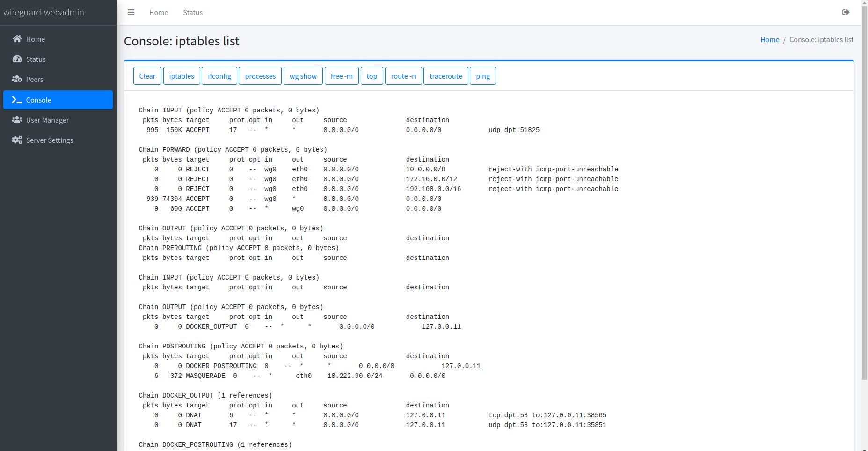Click the Server Settings gears icon
The width and height of the screenshot is (868, 451).
tap(17, 140)
